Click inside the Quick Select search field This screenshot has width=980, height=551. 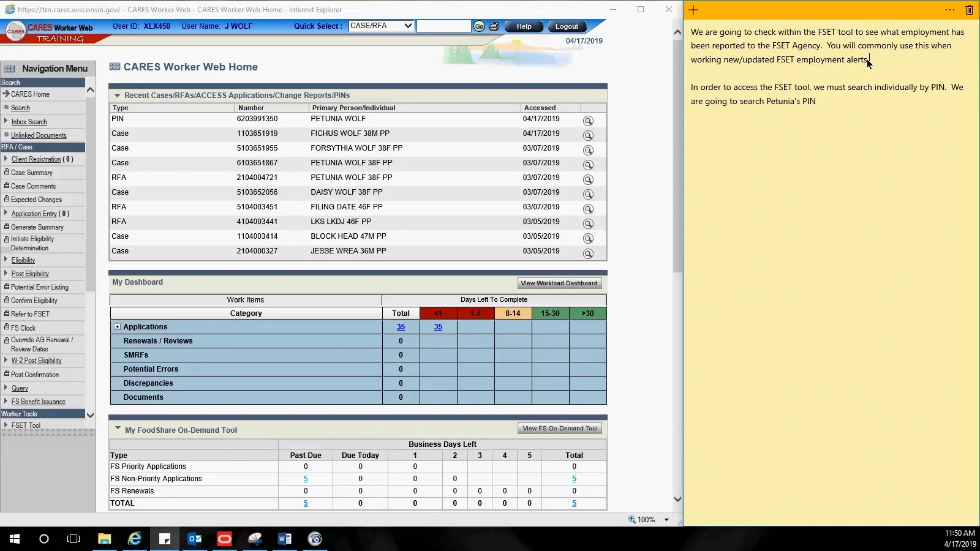444,26
